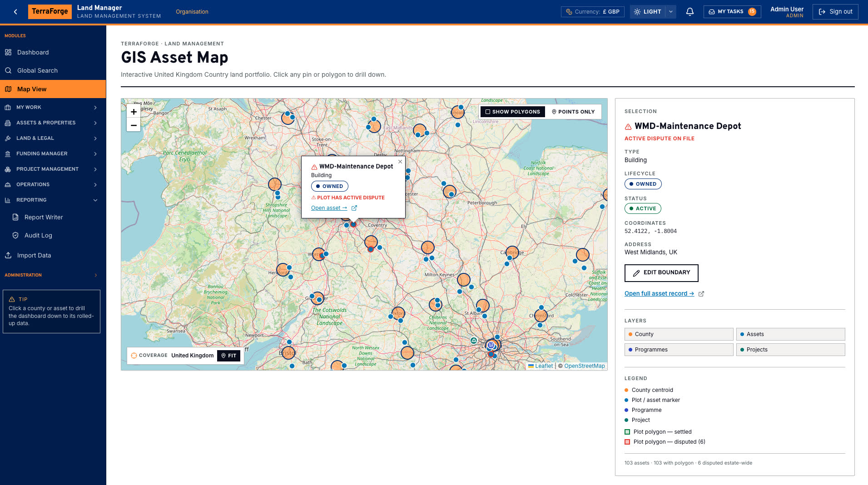Open Currency GBP selector
This screenshot has width=868, height=485.
[593, 12]
